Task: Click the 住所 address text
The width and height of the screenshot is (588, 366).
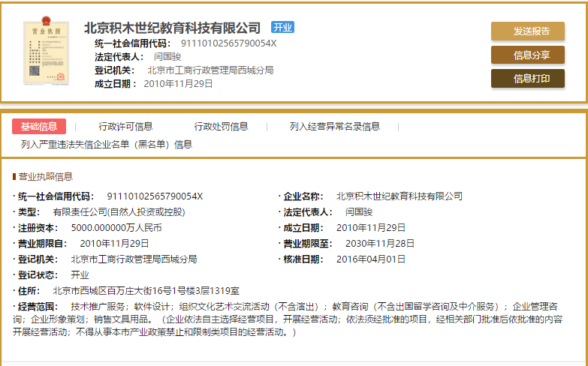Action: pyautogui.click(x=146, y=290)
